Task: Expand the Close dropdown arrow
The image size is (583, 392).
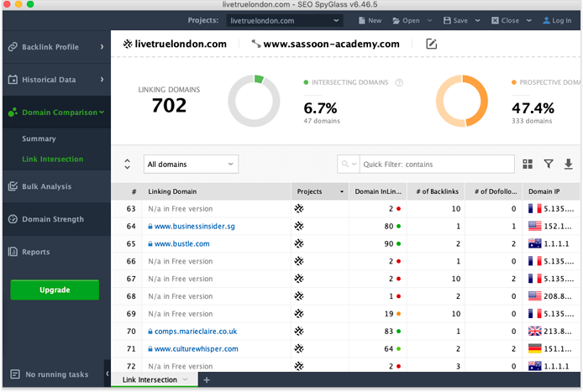Action: coord(529,21)
